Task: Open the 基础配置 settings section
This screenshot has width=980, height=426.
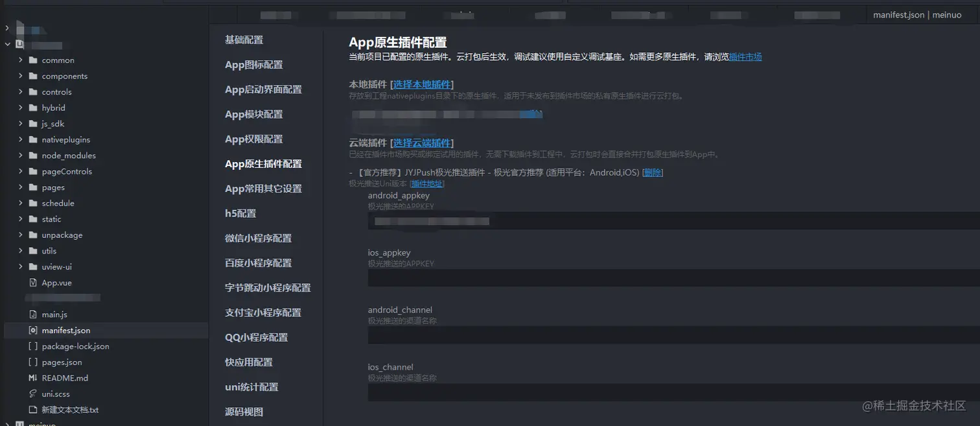Action: (x=244, y=40)
